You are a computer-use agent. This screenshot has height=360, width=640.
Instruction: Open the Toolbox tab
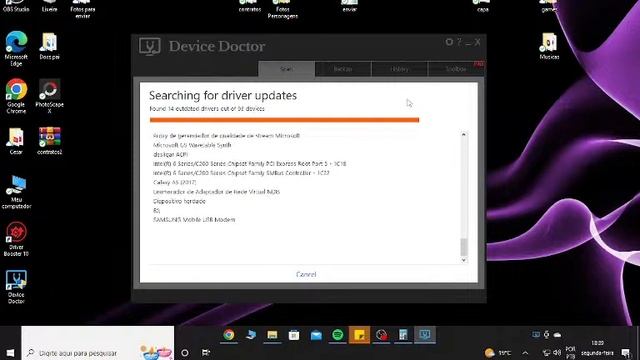[456, 69]
